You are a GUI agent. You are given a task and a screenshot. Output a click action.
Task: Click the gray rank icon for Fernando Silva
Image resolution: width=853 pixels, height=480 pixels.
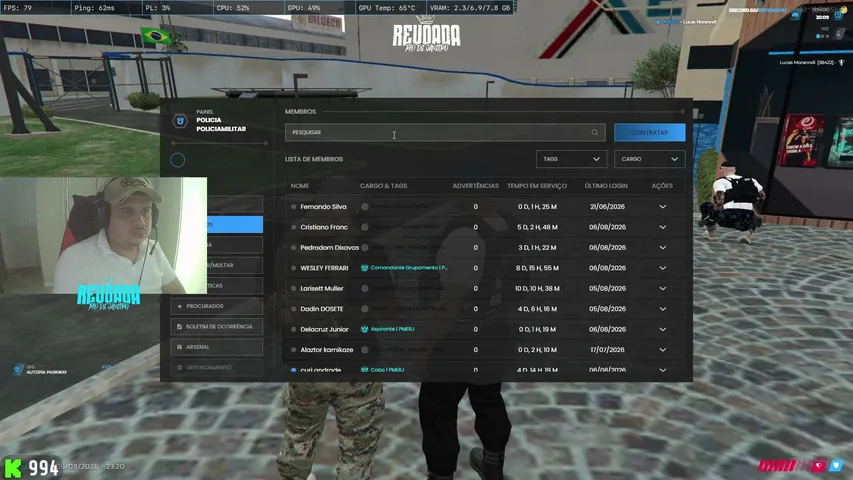[x=364, y=207]
